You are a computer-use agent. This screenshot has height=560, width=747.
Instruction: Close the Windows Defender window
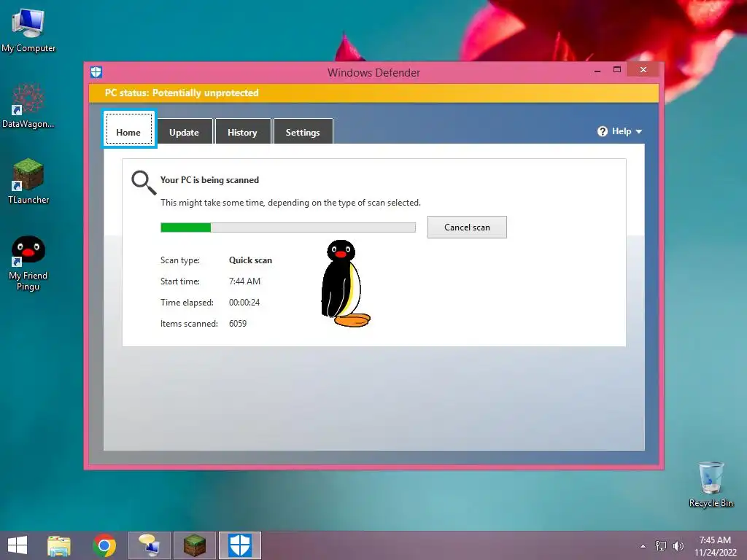643,69
